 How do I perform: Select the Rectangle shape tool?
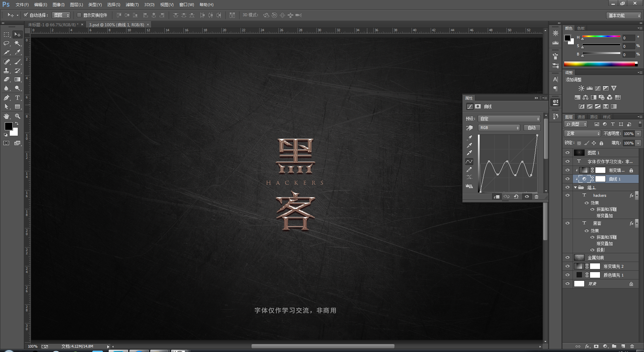tap(17, 107)
